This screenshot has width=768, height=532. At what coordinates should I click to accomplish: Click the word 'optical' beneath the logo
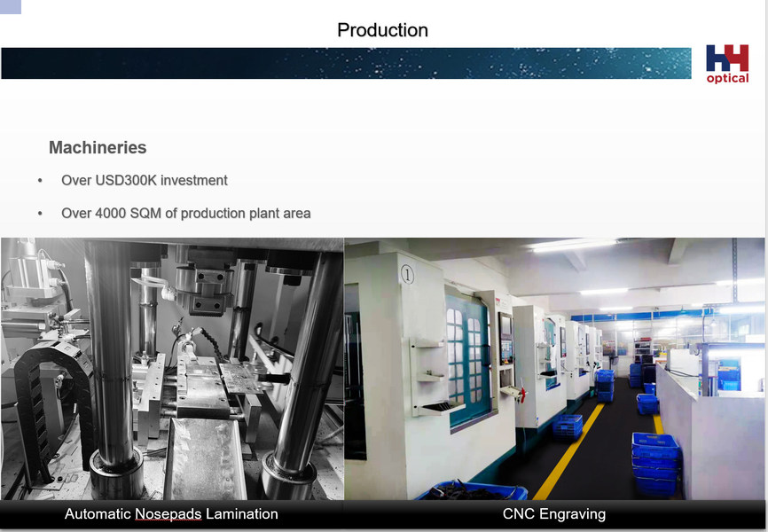[x=727, y=78]
